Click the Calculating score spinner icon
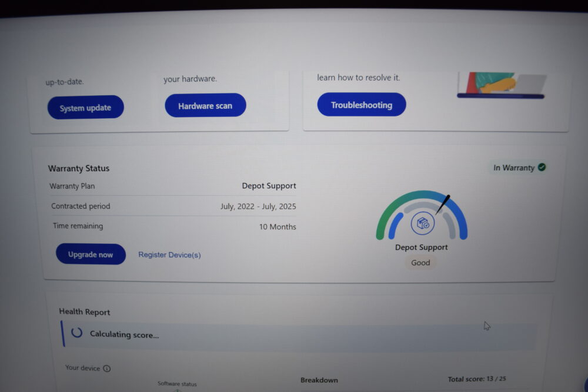 click(x=77, y=333)
